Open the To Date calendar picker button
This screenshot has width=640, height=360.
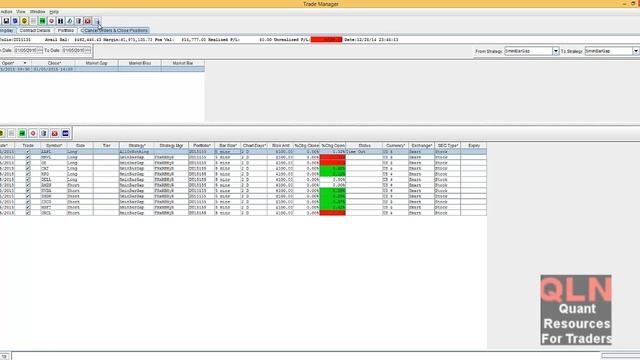point(88,50)
